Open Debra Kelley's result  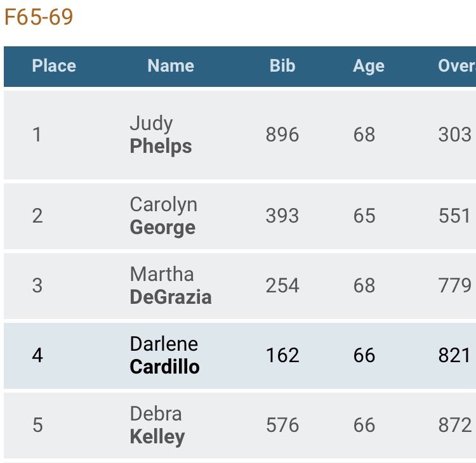pos(157,425)
